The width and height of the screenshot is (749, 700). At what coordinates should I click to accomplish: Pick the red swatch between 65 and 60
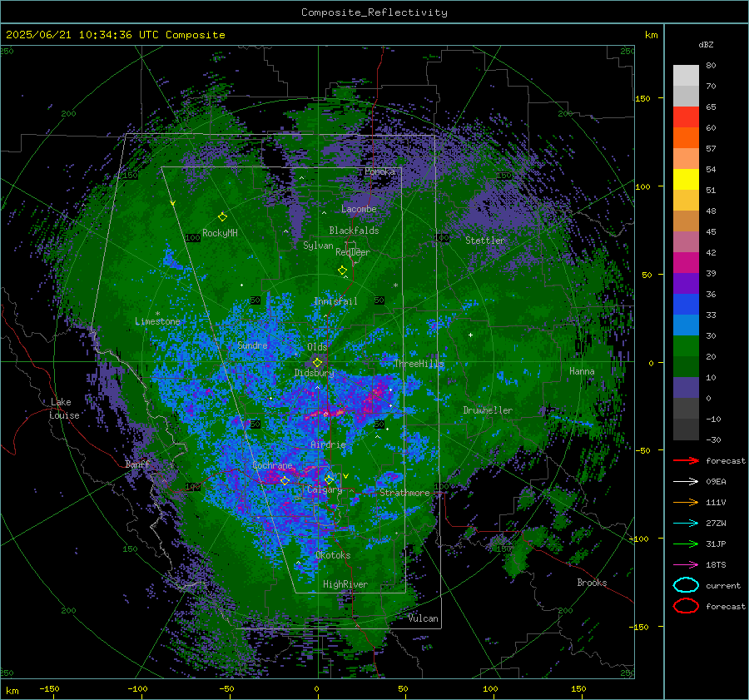tap(686, 117)
